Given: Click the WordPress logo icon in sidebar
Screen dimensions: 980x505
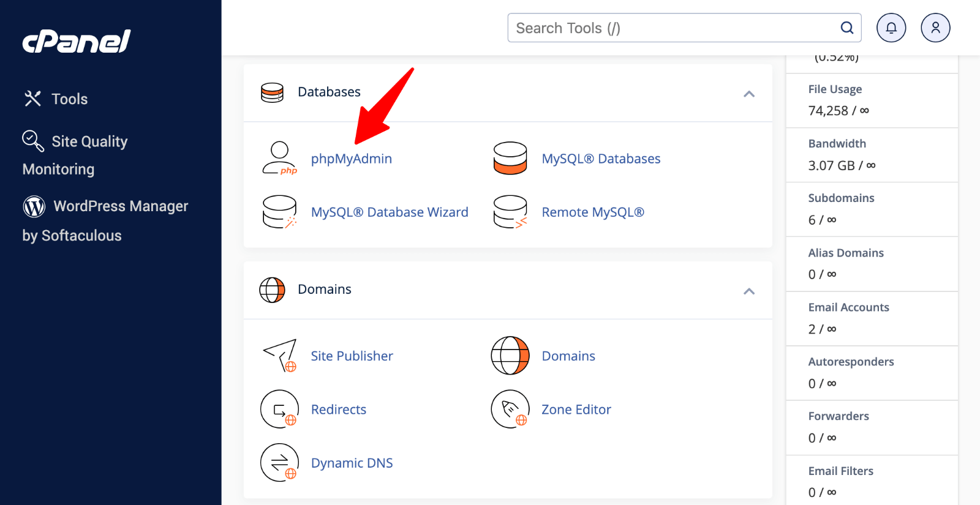Looking at the screenshot, I should click(34, 206).
